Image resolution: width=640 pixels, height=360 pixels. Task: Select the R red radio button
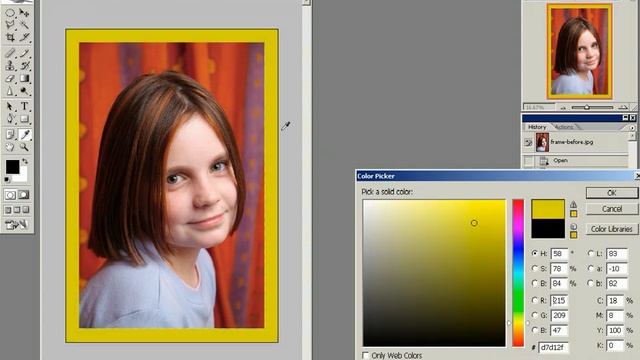(534, 300)
